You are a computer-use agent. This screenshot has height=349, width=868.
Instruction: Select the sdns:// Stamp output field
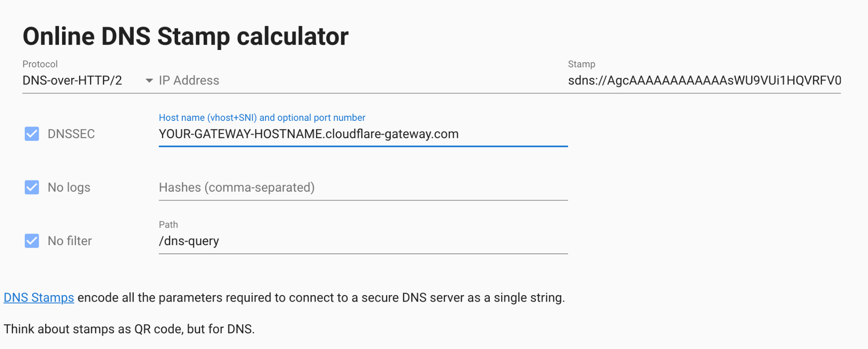(704, 80)
